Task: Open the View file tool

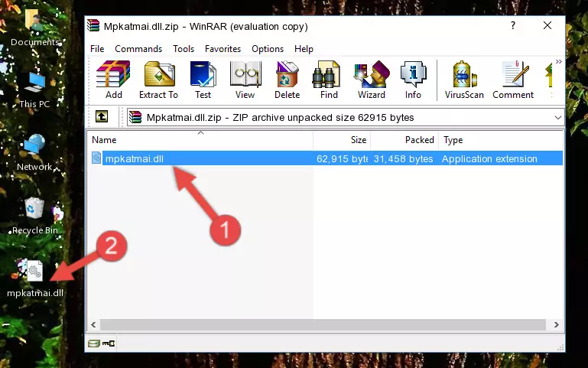Action: coord(245,80)
